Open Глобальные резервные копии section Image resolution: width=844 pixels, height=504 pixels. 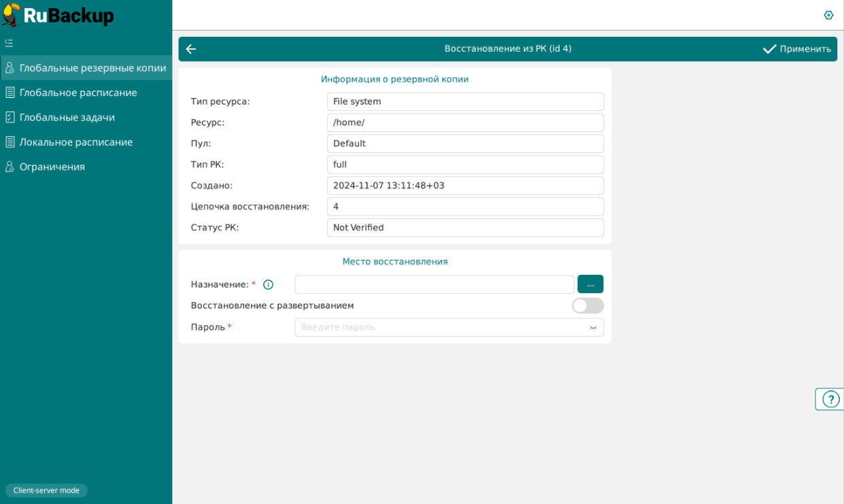click(x=92, y=68)
